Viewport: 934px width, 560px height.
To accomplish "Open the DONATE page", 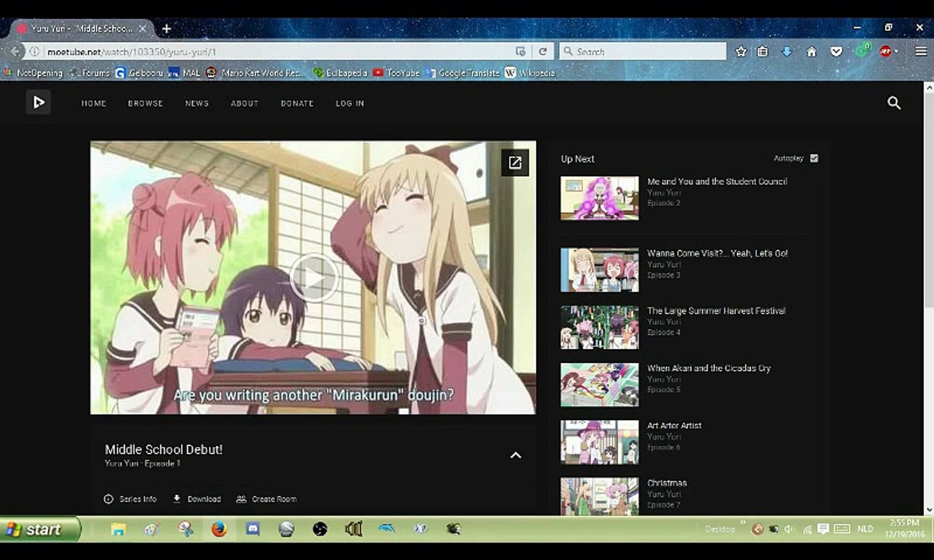I will tap(297, 103).
